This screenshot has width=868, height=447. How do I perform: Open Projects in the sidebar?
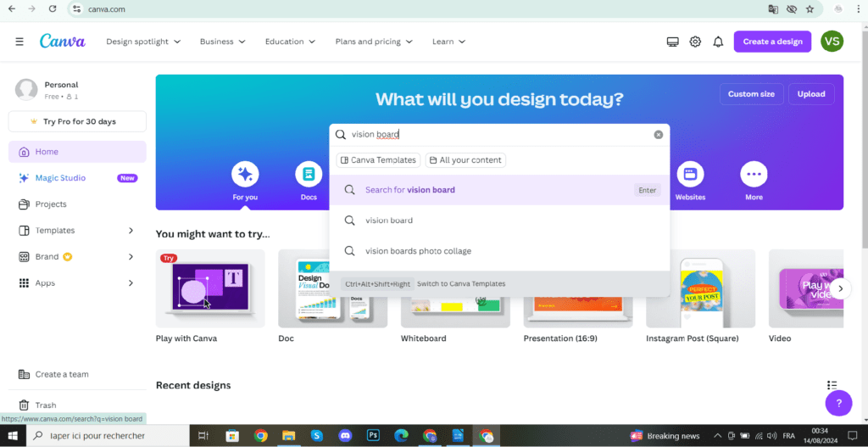tap(77, 204)
